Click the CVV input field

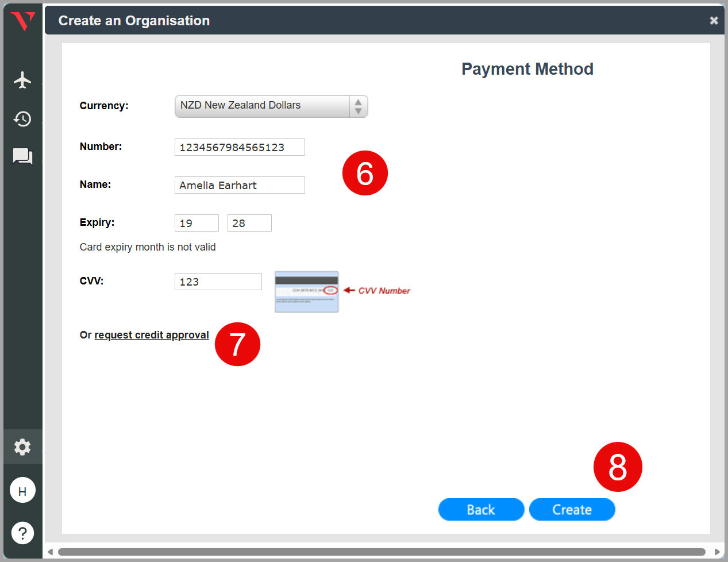click(218, 282)
